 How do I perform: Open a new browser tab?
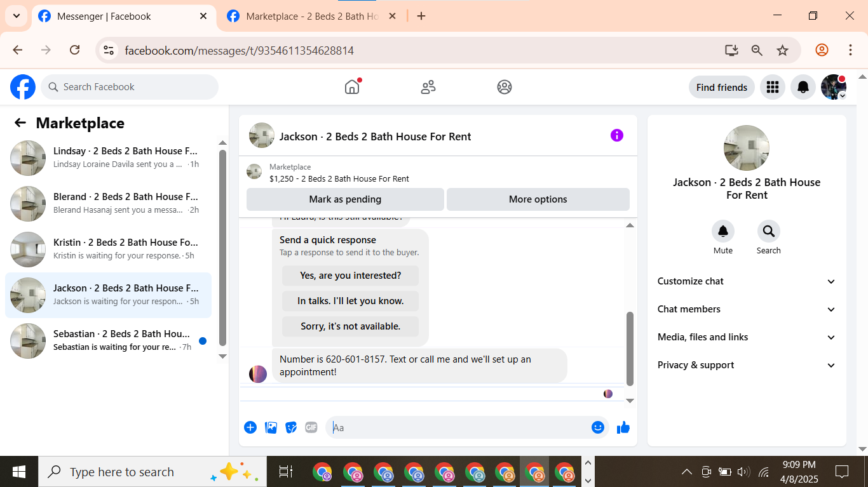pyautogui.click(x=421, y=17)
